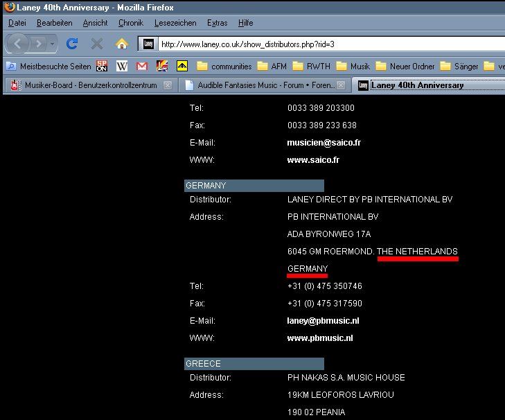
Task: Open the Hilfe menu
Action: point(245,23)
